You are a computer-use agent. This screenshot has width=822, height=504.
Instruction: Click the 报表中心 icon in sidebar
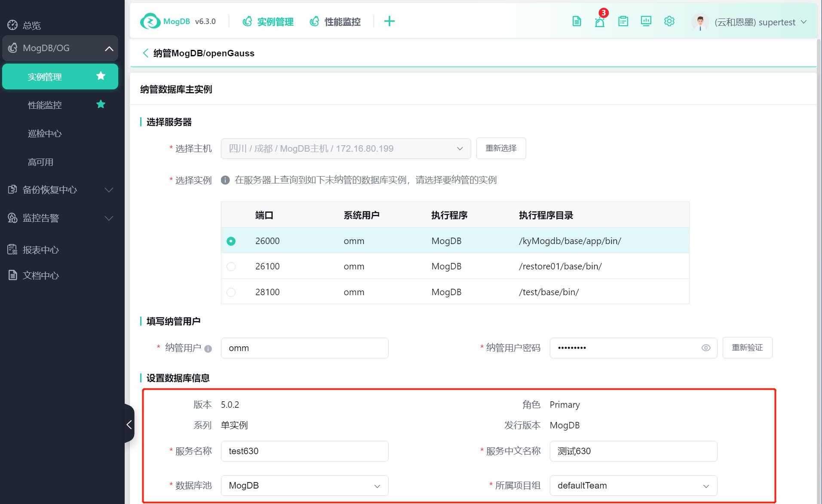tap(12, 250)
